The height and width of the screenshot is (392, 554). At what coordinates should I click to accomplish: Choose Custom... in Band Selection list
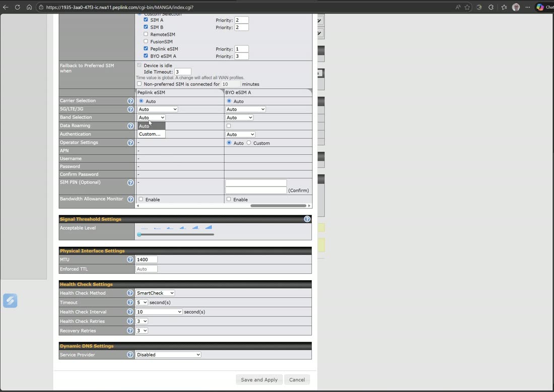tap(151, 134)
